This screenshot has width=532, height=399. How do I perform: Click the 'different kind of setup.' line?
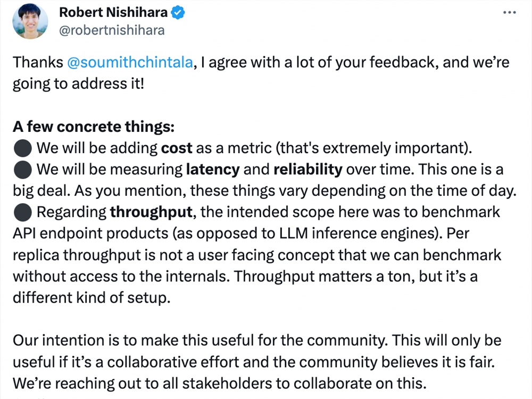coord(92,298)
